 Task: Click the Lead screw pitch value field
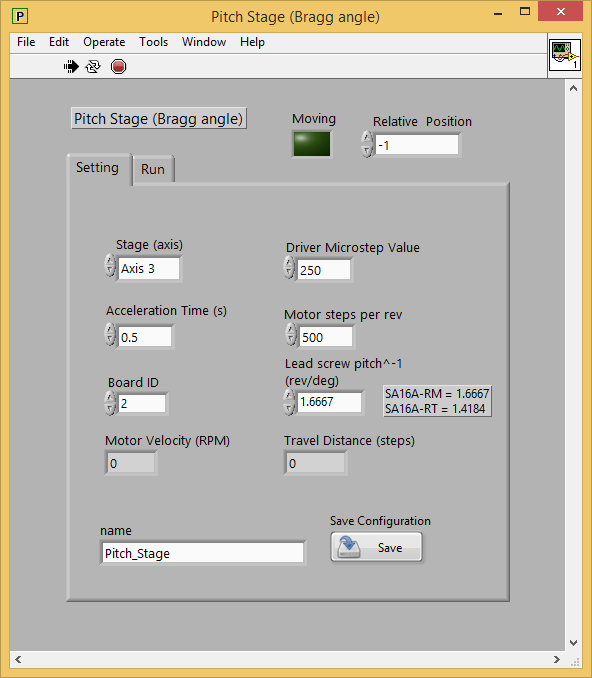pos(329,402)
